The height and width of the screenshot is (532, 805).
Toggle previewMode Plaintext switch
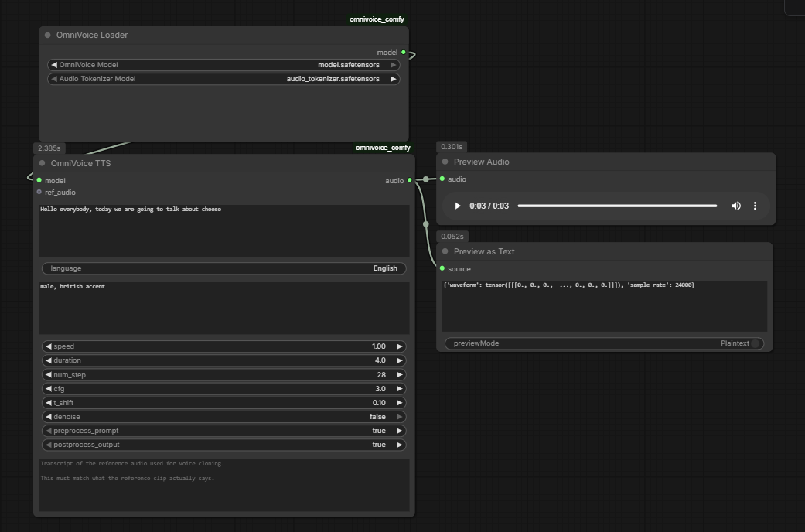[604, 343]
